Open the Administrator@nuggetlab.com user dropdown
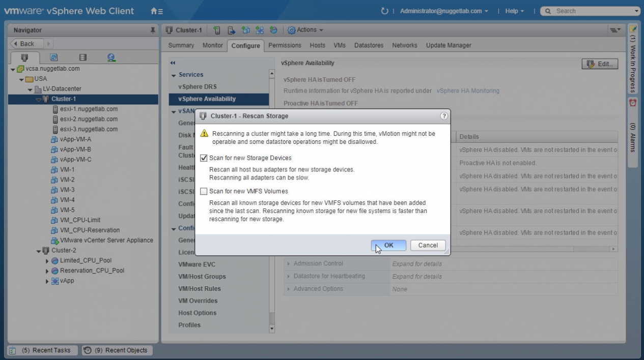This screenshot has height=360, width=644. click(x=444, y=11)
